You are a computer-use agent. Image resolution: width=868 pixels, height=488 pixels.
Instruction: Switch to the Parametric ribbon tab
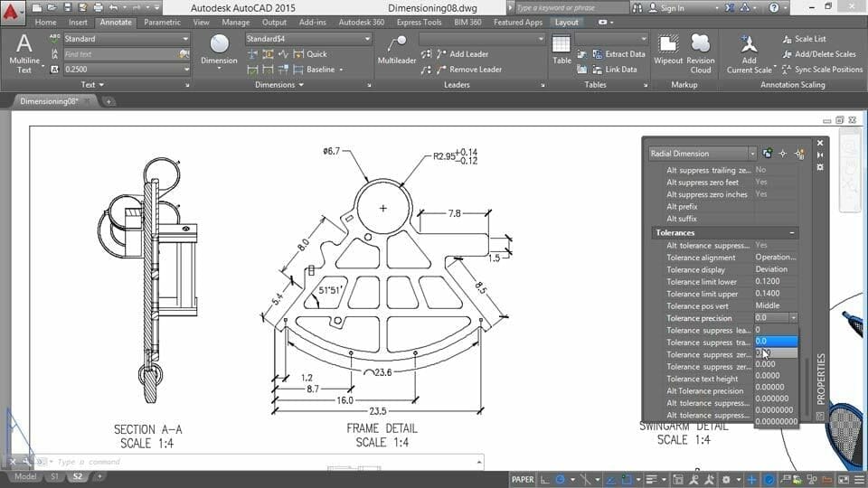click(x=162, y=22)
